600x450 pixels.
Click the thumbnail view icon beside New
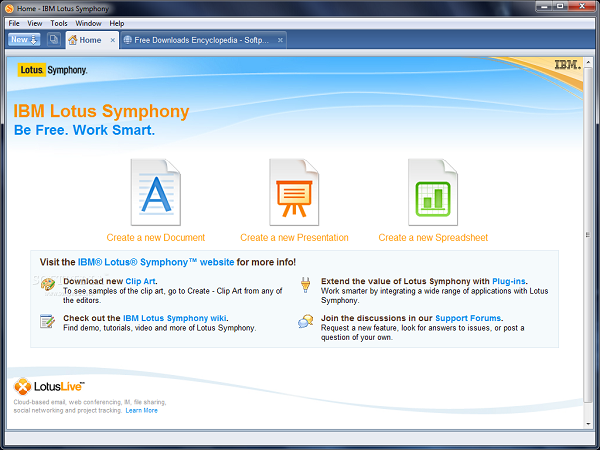pyautogui.click(x=54, y=39)
